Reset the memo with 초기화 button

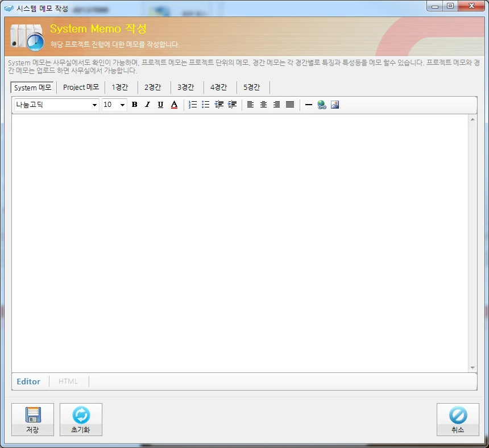81,420
